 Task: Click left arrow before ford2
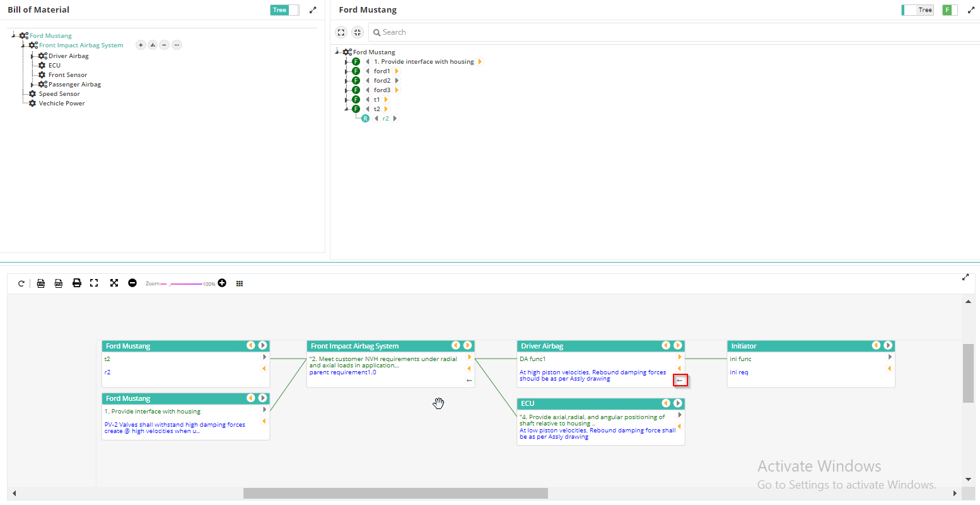coord(368,81)
